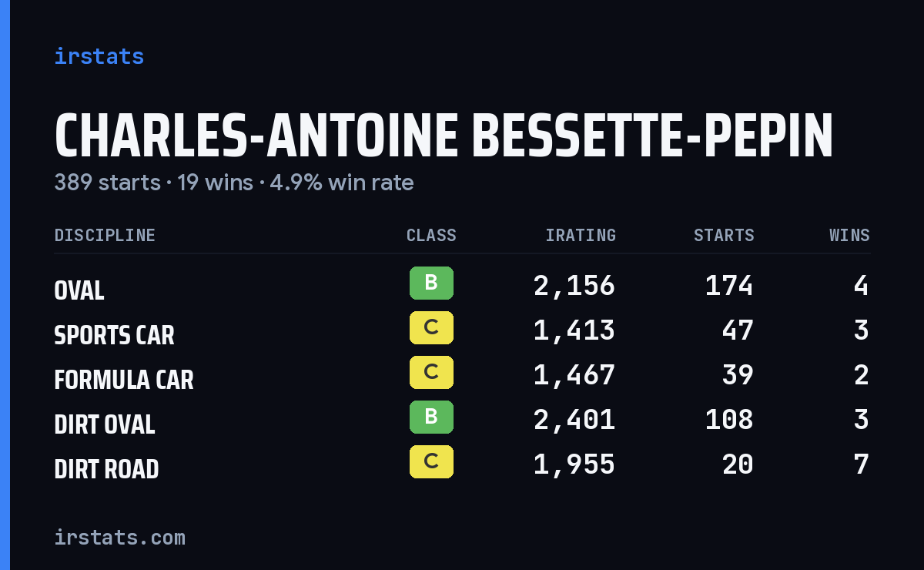Click the green B class badge for Oval
The height and width of the screenshot is (570, 924).
431,283
